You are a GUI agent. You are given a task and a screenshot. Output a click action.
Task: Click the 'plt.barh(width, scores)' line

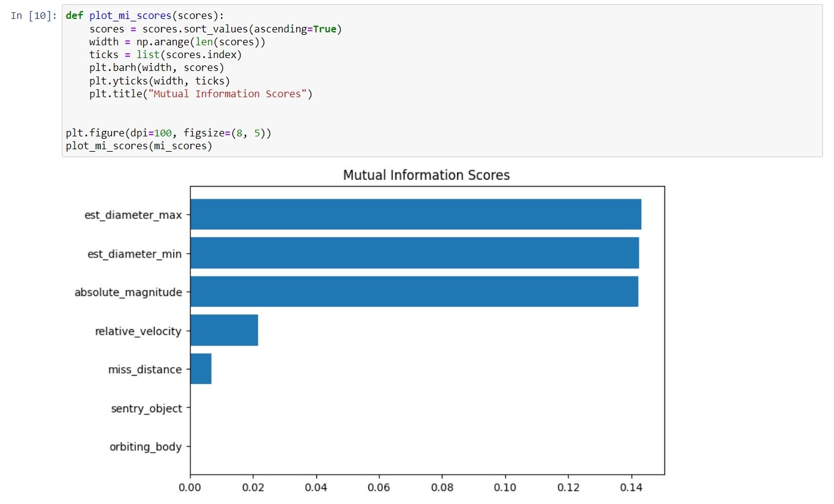point(157,67)
